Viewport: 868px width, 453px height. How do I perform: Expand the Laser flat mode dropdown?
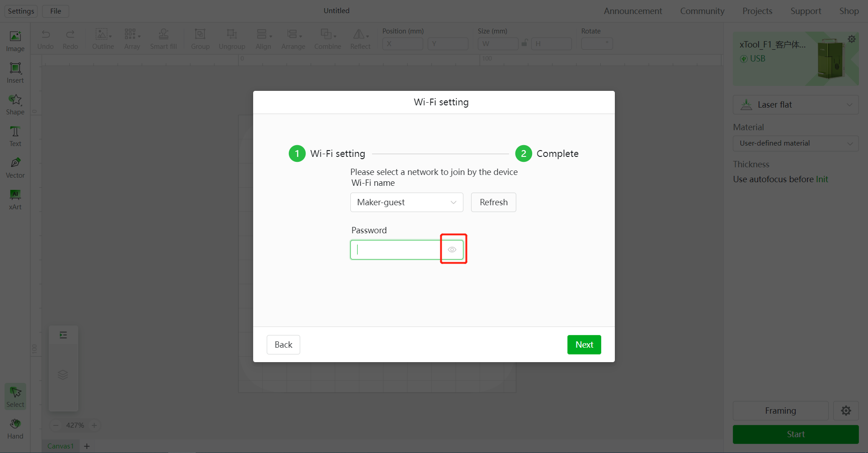[796, 104]
